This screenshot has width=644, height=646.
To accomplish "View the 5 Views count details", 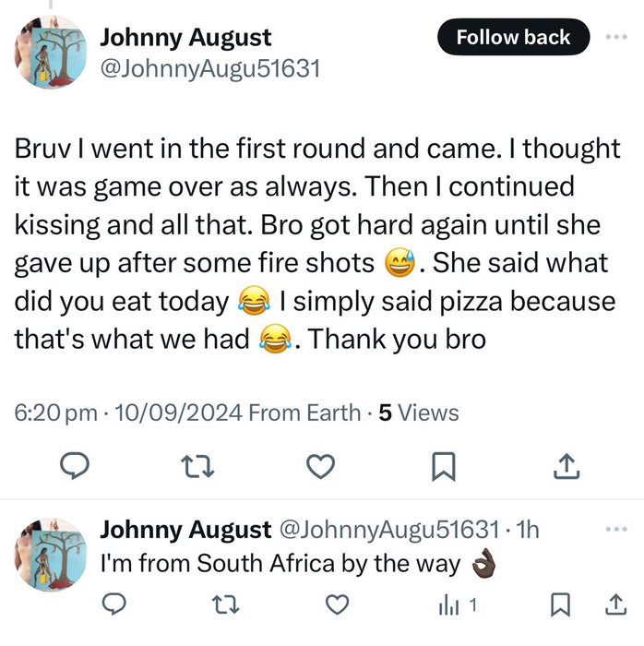I will (419, 413).
